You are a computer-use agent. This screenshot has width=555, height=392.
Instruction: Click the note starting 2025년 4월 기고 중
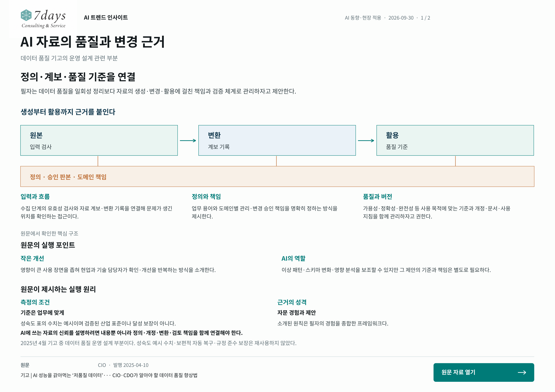tap(158, 343)
